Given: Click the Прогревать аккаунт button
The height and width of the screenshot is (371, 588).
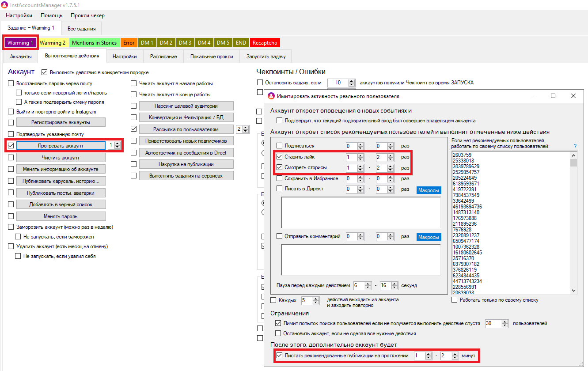Looking at the screenshot, I should pos(61,146).
